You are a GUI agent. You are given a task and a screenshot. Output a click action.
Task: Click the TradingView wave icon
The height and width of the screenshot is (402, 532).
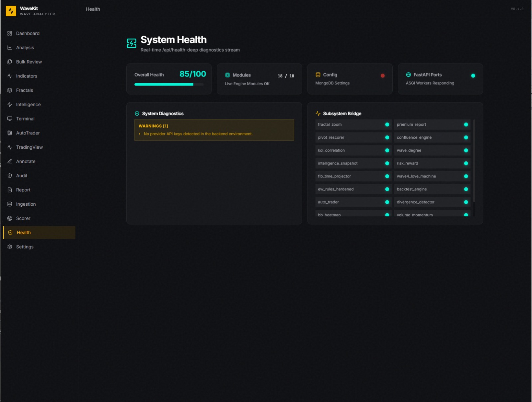click(10, 147)
